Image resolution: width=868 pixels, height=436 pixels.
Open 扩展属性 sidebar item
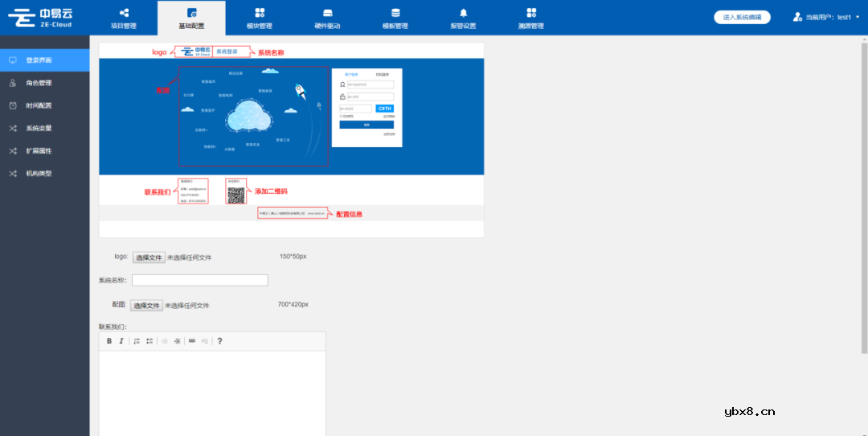(x=39, y=150)
